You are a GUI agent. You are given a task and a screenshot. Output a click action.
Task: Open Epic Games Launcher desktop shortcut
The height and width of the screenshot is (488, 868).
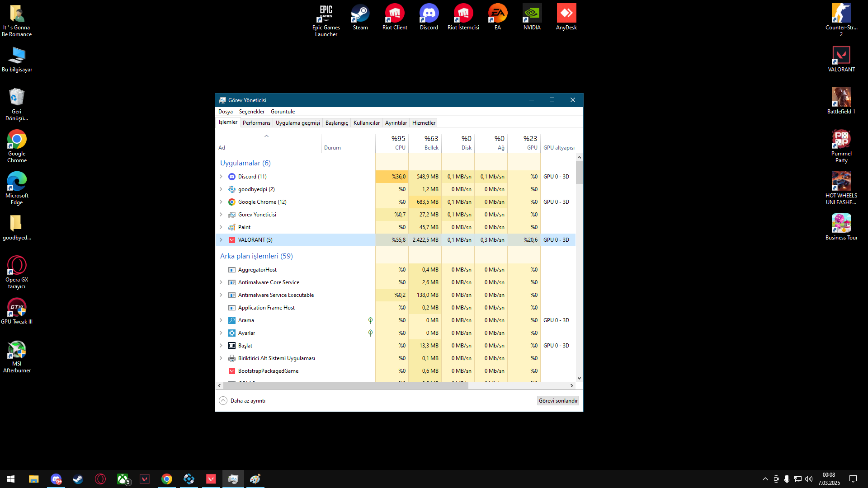pos(326,20)
